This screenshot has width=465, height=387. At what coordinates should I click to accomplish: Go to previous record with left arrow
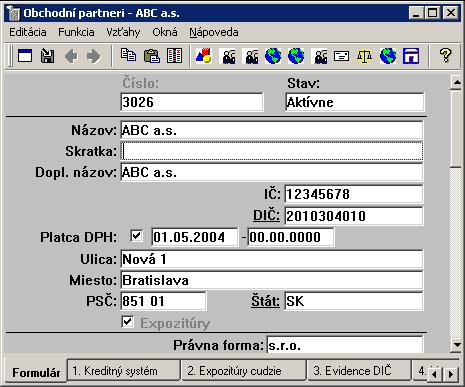71,56
